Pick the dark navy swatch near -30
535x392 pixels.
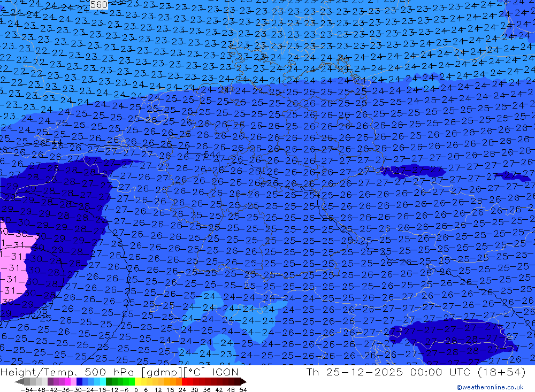click(80, 381)
